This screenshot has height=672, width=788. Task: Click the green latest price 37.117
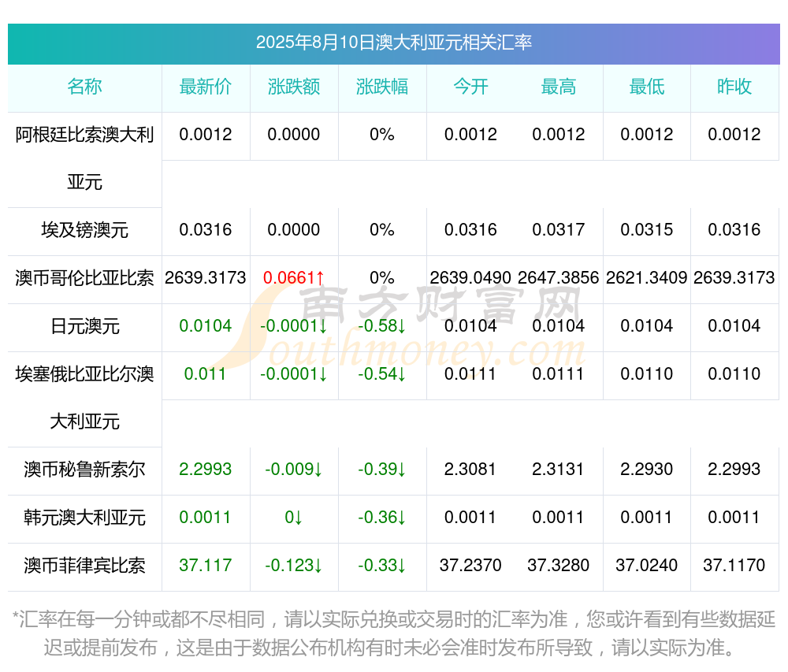(x=206, y=565)
